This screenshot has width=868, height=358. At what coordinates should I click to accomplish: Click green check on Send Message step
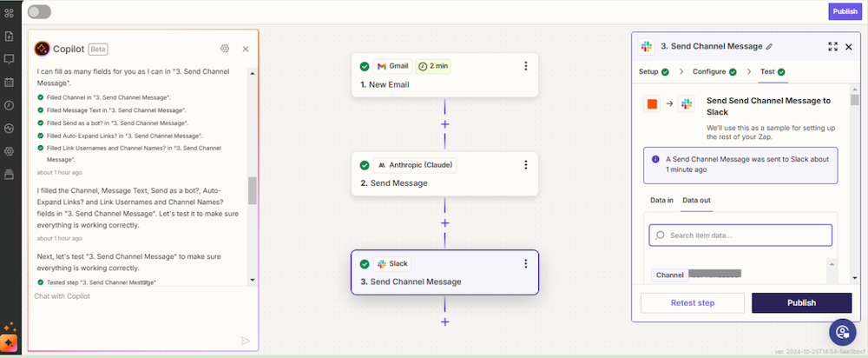(365, 165)
